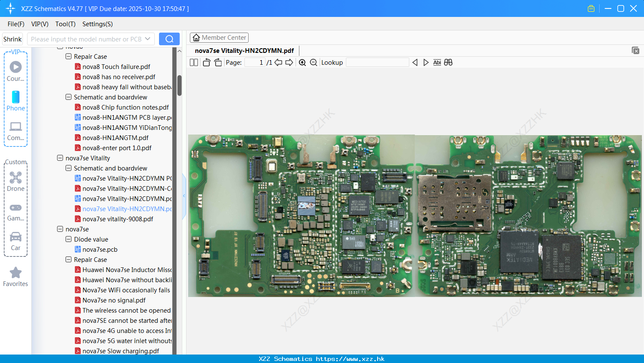Open the VIP(V) menu
This screenshot has width=644, height=363.
click(x=40, y=24)
